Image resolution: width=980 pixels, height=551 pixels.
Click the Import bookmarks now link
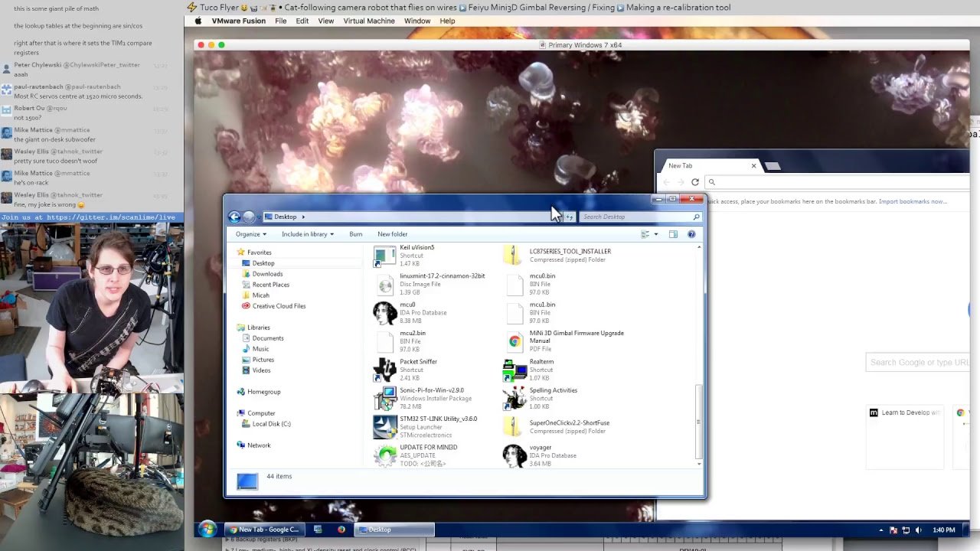point(913,202)
